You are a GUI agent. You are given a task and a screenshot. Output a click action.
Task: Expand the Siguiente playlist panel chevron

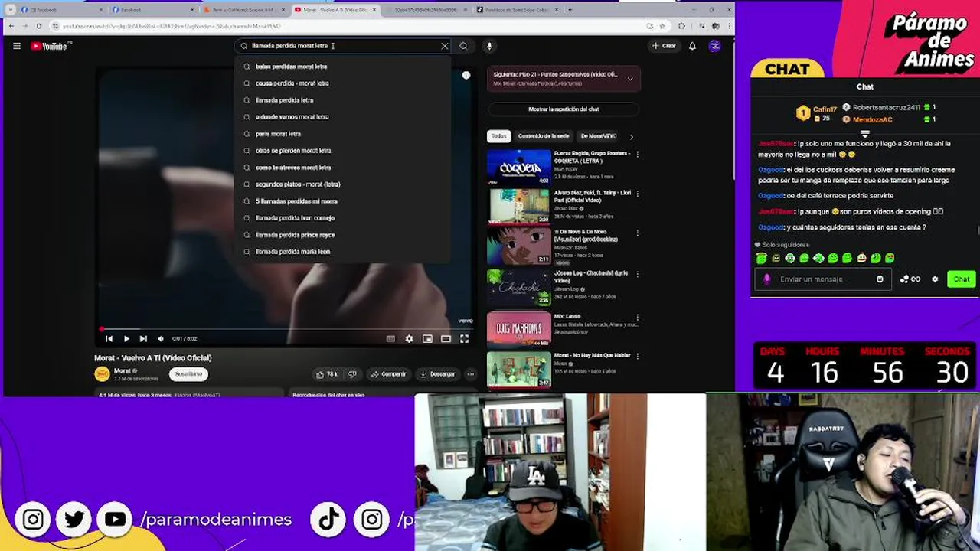[x=630, y=78]
